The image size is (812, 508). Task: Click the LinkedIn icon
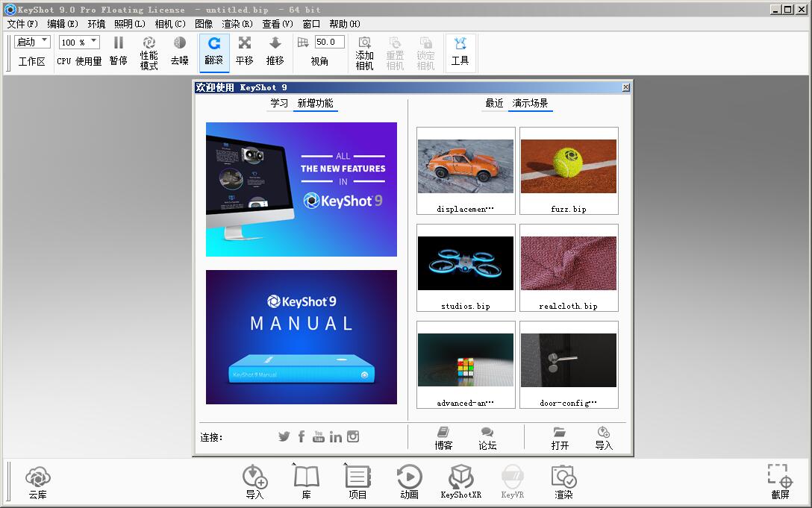tap(336, 437)
